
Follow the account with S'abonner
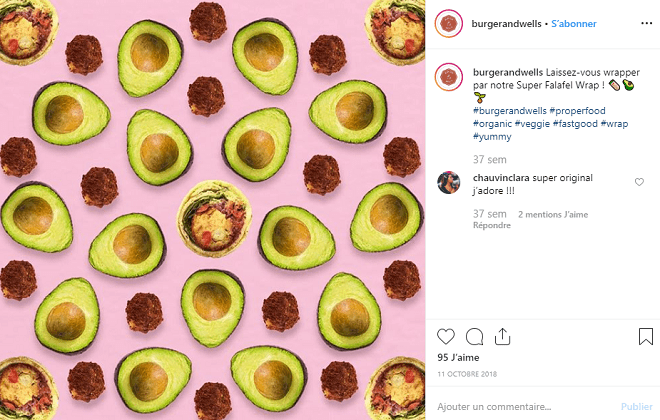pyautogui.click(x=574, y=24)
